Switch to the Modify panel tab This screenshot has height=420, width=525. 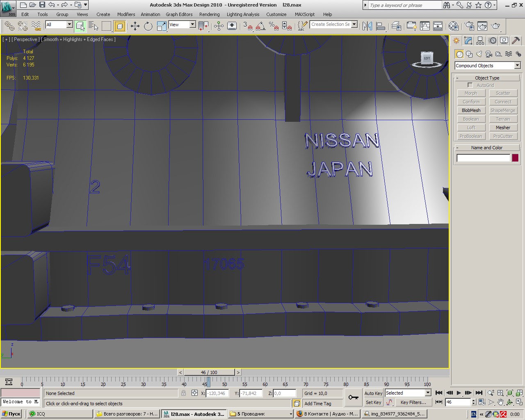pos(468,41)
